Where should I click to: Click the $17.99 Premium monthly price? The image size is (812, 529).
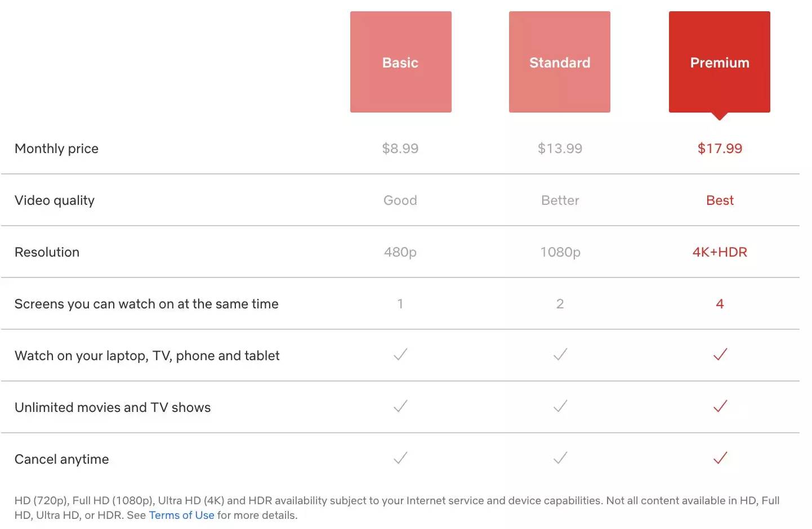(x=719, y=148)
